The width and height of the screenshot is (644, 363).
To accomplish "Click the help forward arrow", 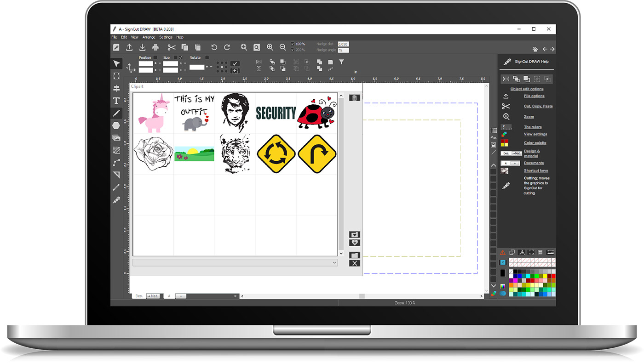I will [x=552, y=49].
